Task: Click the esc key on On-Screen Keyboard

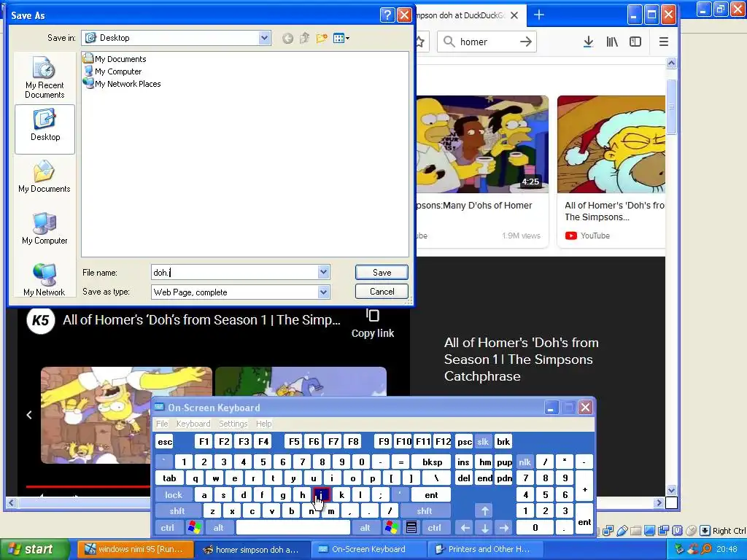Action: tap(165, 442)
